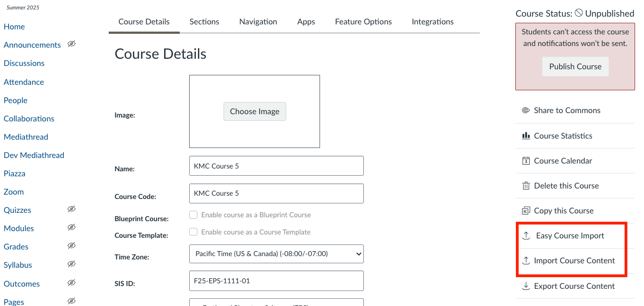
Task: Click the Course Code input field
Action: pos(276,193)
